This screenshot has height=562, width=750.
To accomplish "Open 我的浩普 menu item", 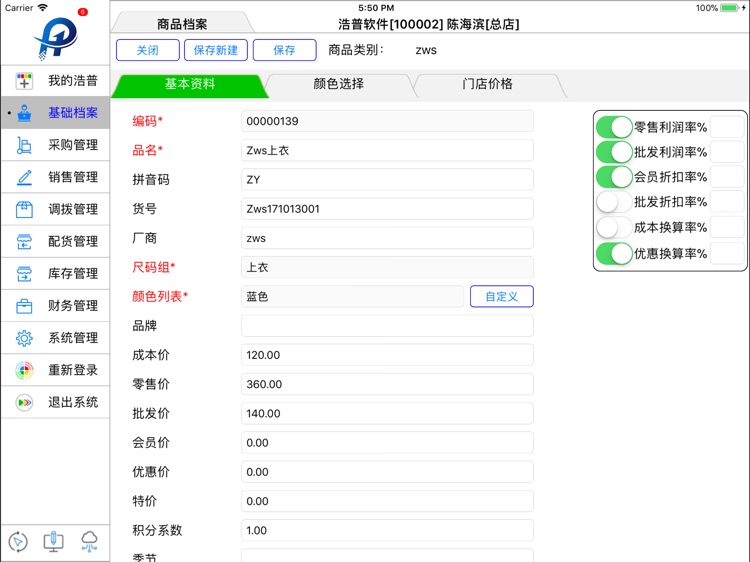I will 55,81.
